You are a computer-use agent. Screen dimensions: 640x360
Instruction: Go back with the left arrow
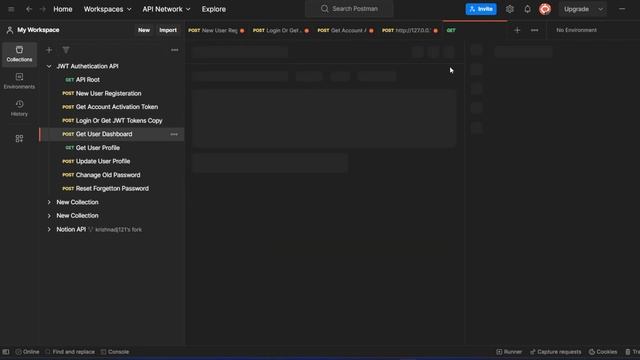(x=29, y=9)
